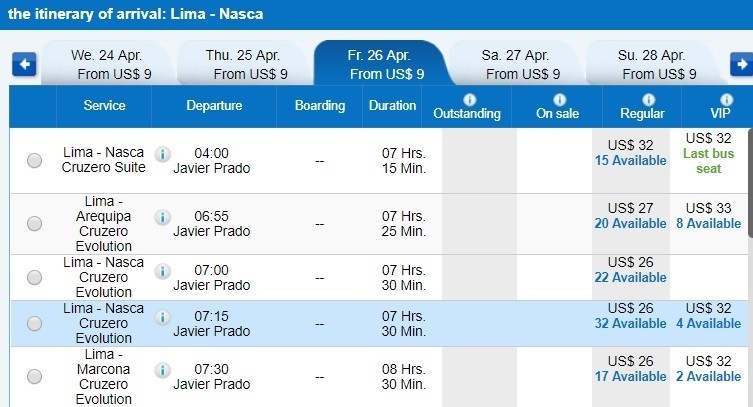Click the next dates right arrow
The width and height of the screenshot is (753, 407).
pos(741,65)
